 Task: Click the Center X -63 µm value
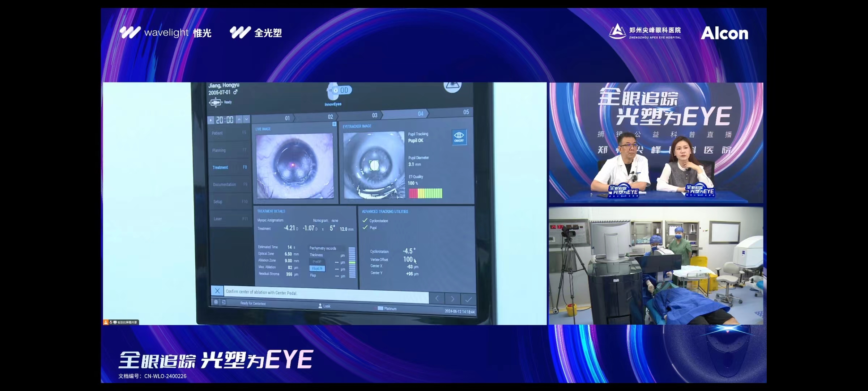(x=412, y=267)
